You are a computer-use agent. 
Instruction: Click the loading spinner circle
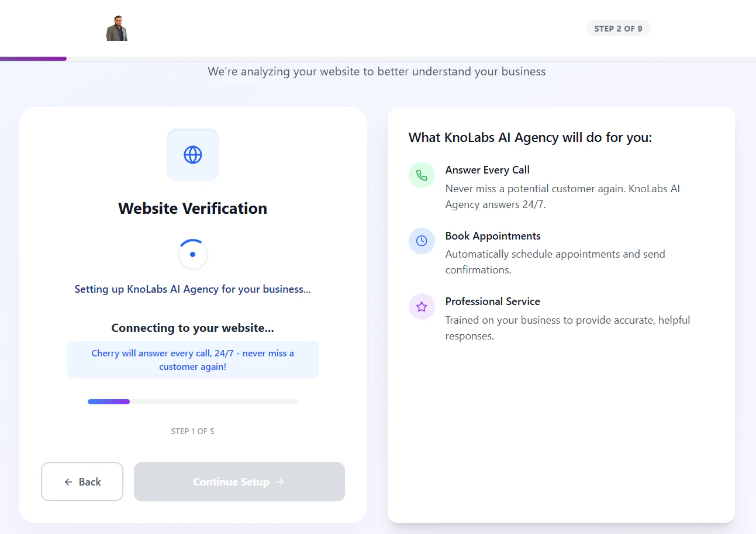pos(192,254)
